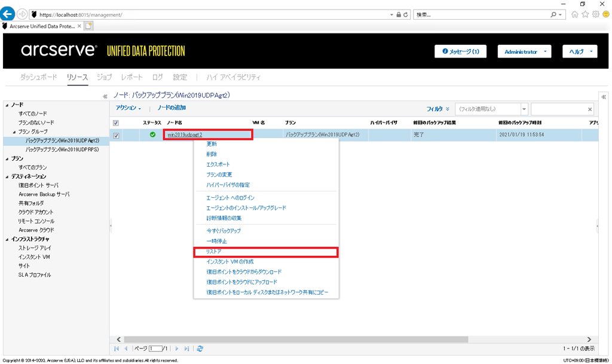This screenshot has height=364, width=612.
Task: Switch to the 設定 tab
Action: tap(180, 77)
